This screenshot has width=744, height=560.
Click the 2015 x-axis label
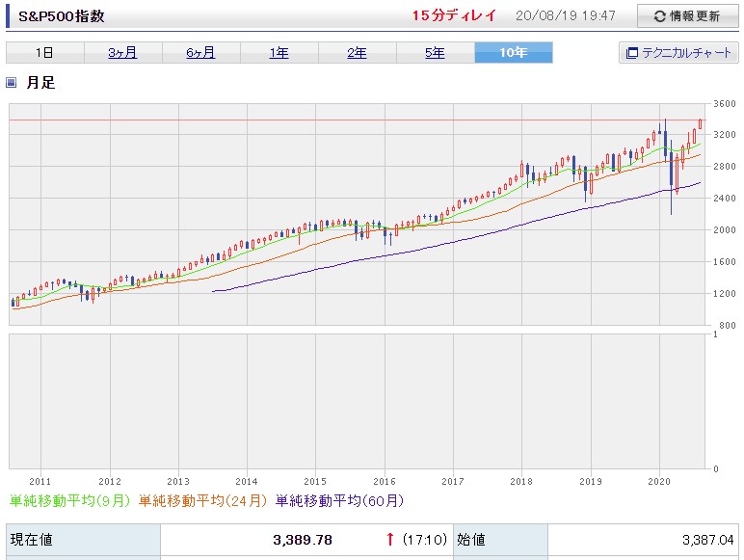pyautogui.click(x=315, y=482)
